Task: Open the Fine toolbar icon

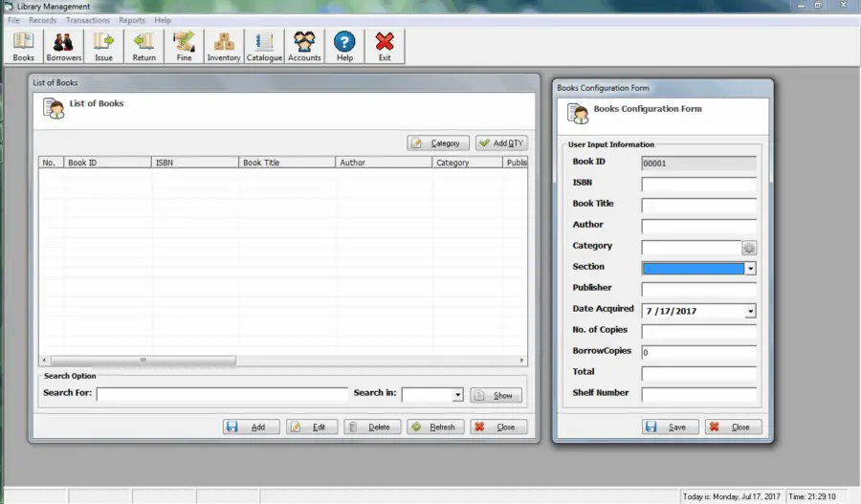Action: pos(184,46)
